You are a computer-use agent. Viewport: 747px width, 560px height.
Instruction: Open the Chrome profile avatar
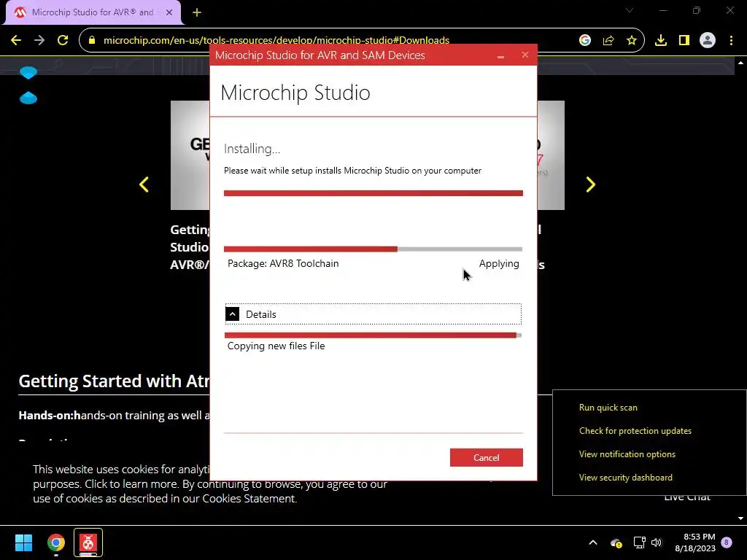[708, 41]
